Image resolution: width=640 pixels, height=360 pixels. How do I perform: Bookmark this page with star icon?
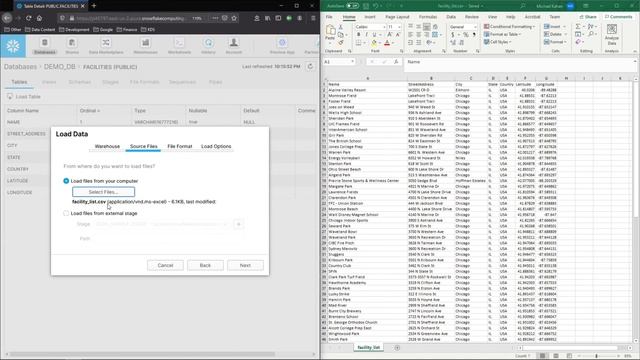234,18
